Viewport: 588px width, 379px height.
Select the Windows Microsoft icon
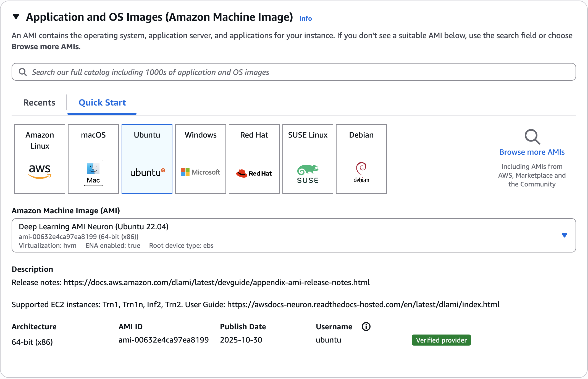200,171
